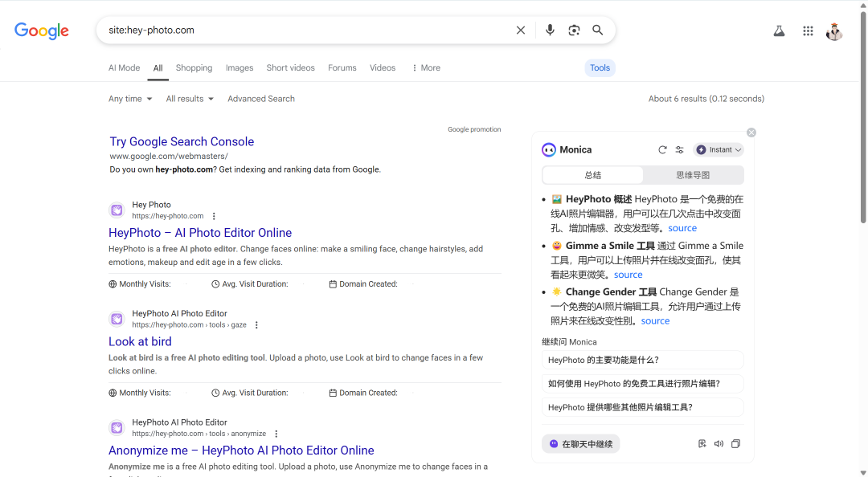
Task: Click the Hey Photo site favicon
Action: click(117, 210)
